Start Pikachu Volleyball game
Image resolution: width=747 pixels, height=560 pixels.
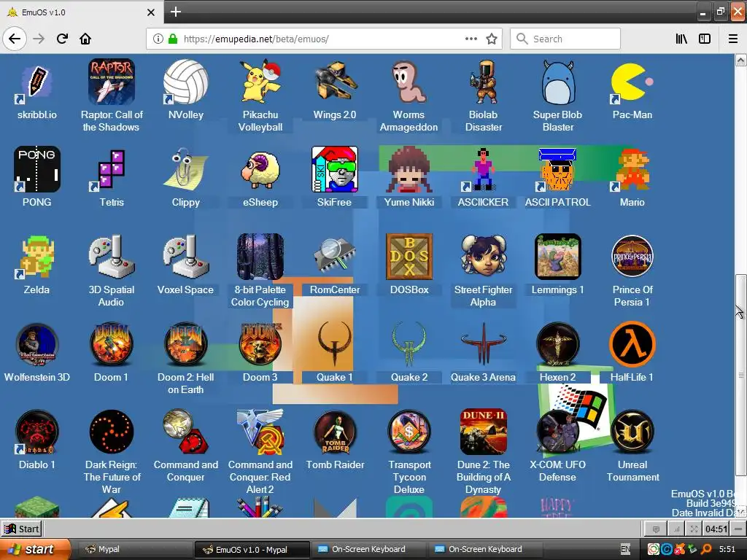pos(260,82)
